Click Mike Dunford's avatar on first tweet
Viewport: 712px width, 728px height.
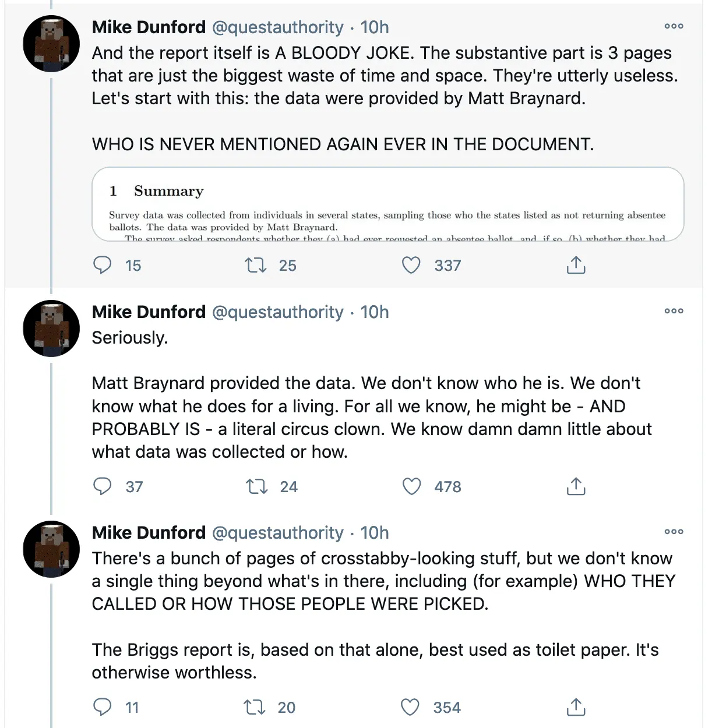pos(51,44)
